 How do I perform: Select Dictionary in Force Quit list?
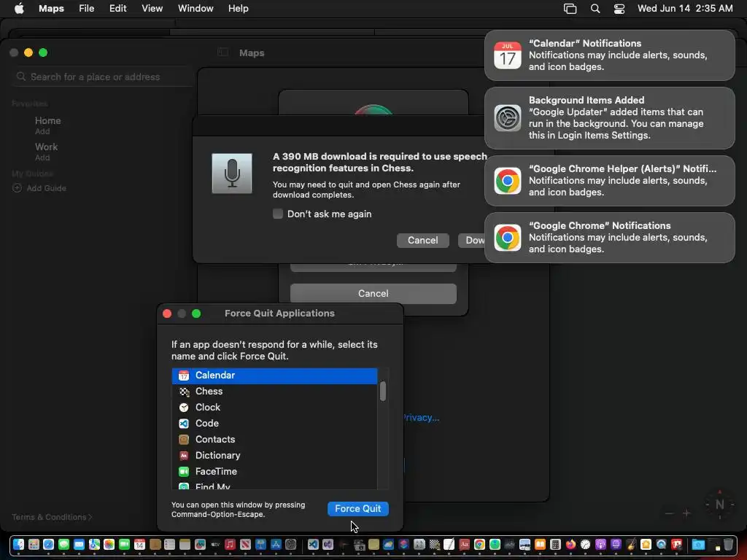(274, 456)
